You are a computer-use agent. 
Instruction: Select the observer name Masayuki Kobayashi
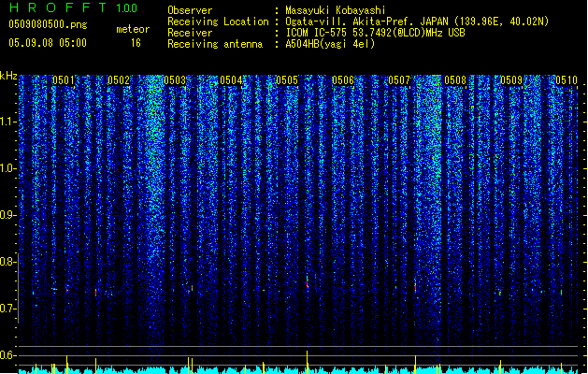click(x=336, y=10)
